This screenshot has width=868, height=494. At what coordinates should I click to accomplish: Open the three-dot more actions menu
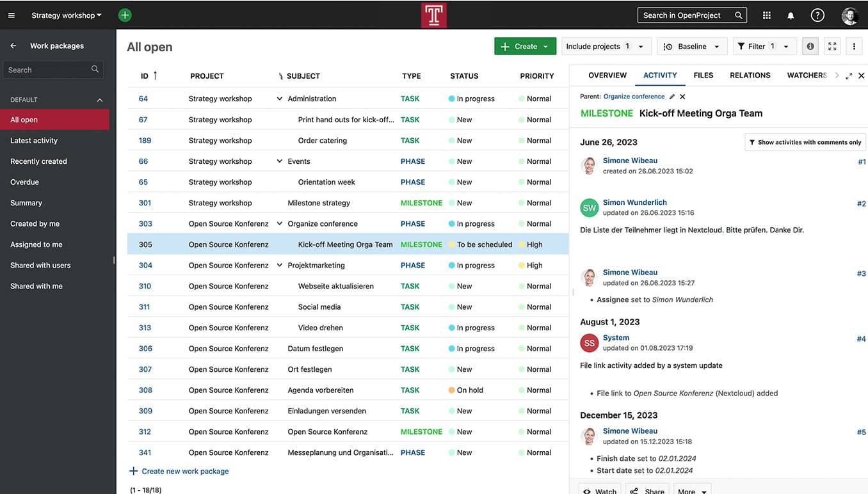(x=855, y=46)
